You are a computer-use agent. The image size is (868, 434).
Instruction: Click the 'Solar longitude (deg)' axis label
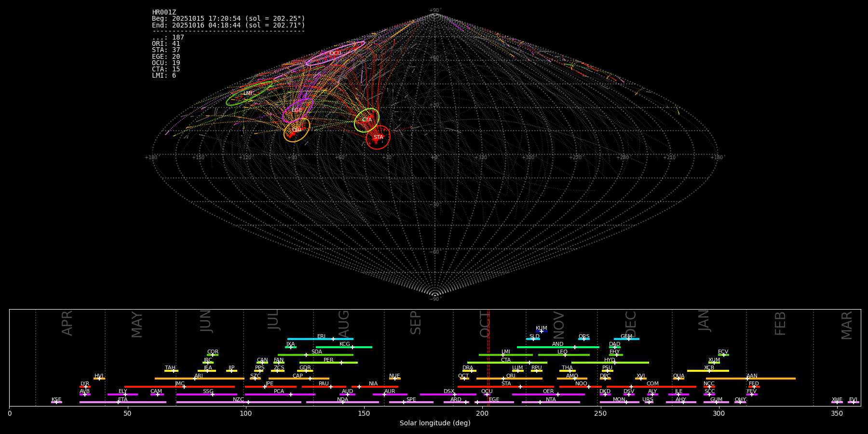coord(434,423)
